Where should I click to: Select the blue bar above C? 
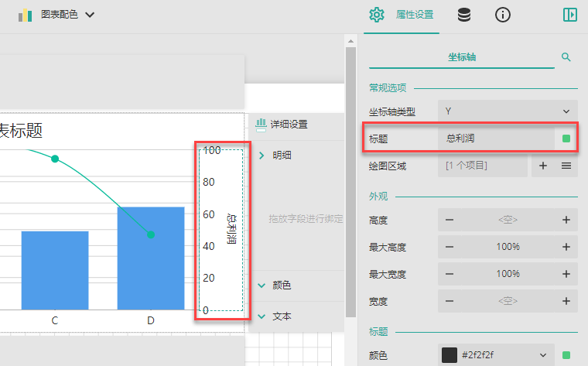coord(55,270)
